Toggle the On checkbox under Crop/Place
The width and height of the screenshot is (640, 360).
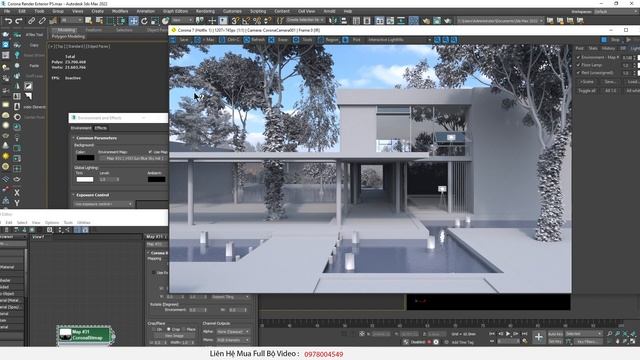153,329
